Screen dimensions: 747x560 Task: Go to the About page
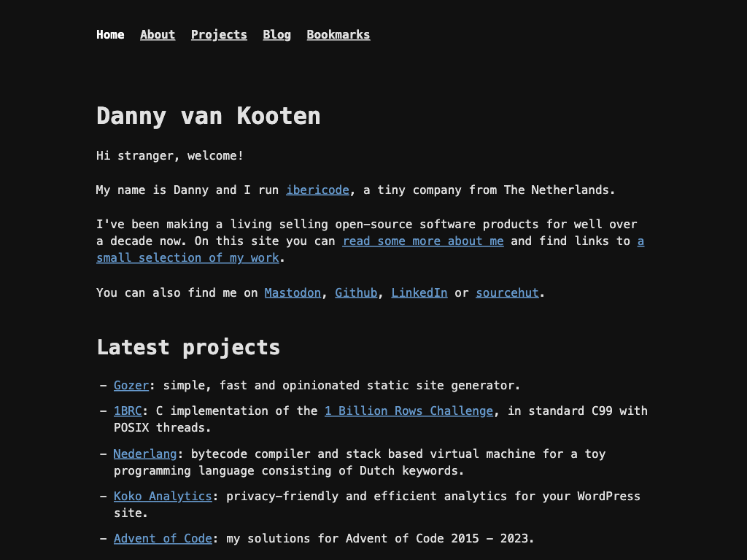click(158, 34)
